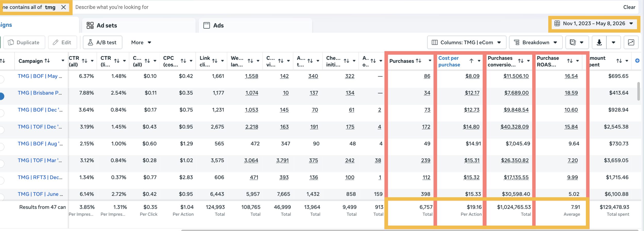The width and height of the screenshot is (644, 231).
Task: Open the Breakdown dropdown
Action: click(536, 42)
